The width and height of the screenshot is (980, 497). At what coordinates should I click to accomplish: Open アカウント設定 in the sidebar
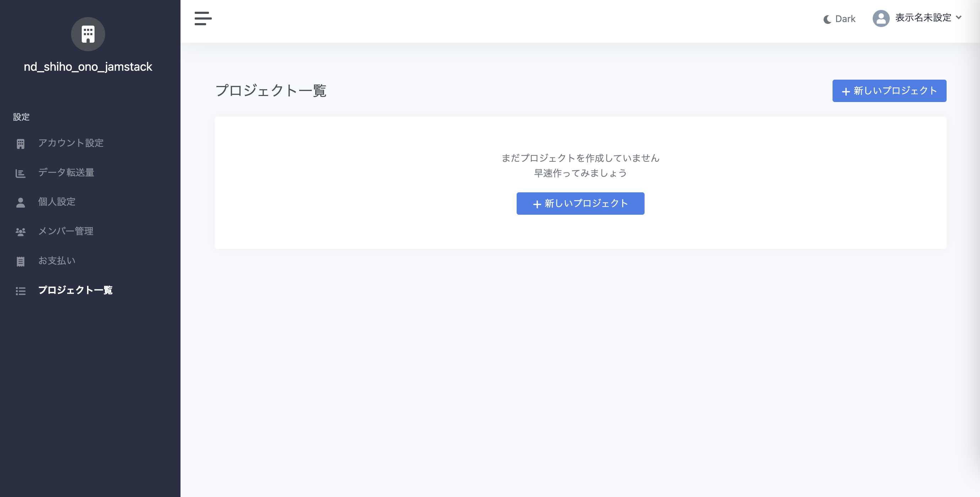click(71, 143)
